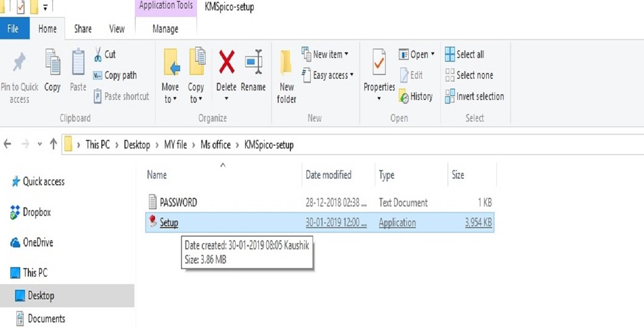Click KMSpico-setup in the address bar path

[269, 145]
